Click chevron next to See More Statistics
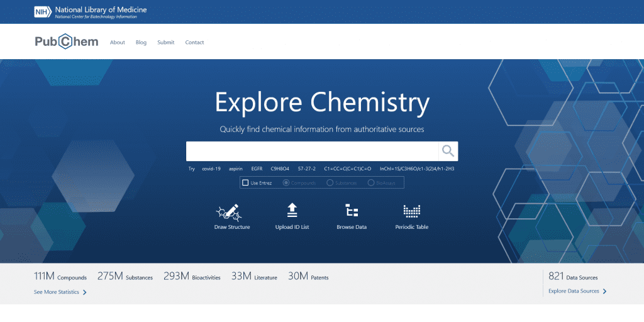The height and width of the screenshot is (322, 644). [x=85, y=292]
